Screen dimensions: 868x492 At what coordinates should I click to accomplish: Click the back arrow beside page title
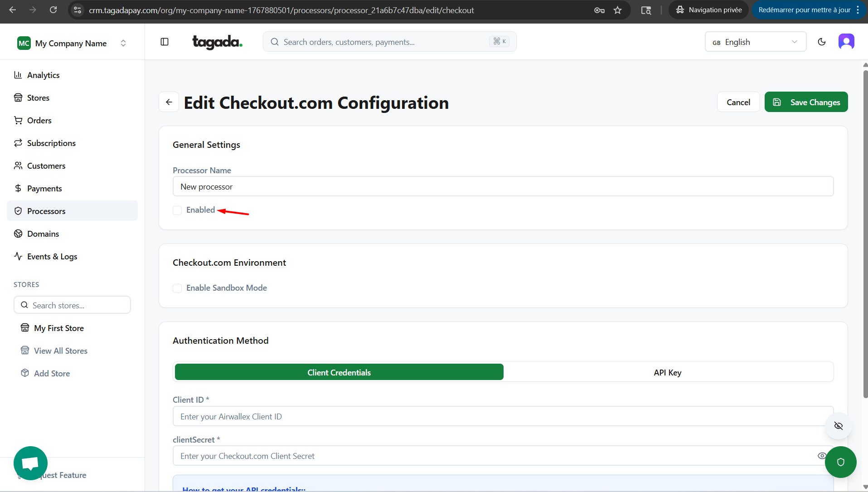click(169, 102)
